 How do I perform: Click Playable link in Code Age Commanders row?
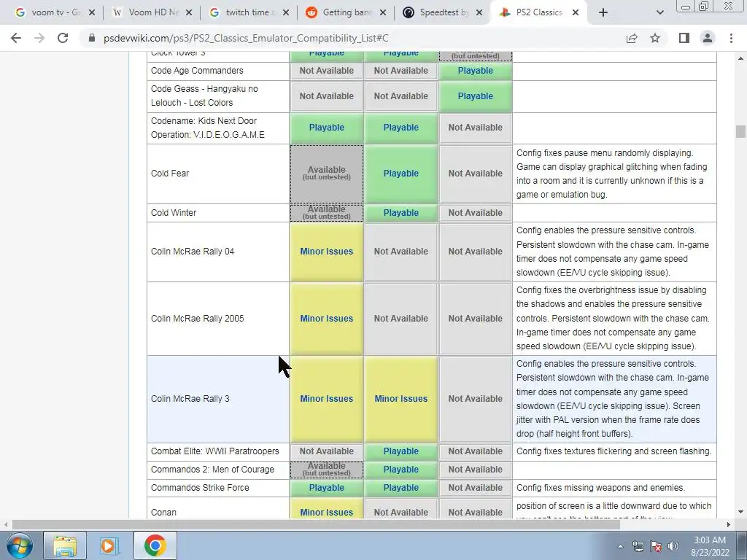pos(475,71)
